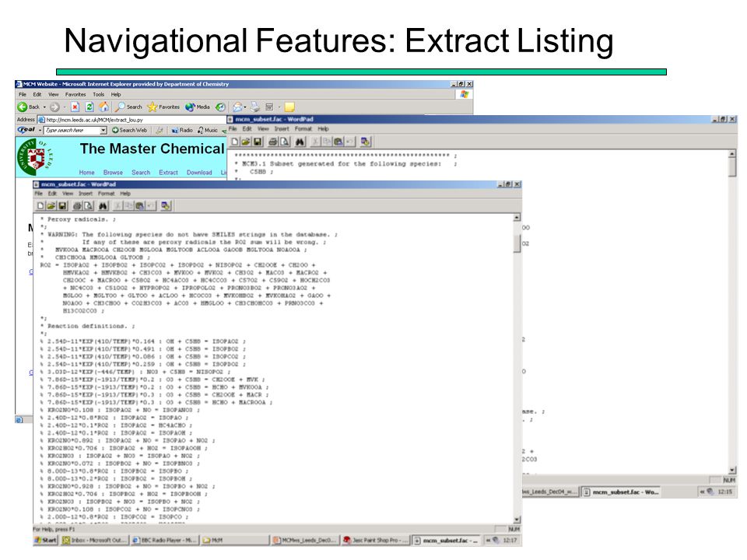Click Internet Explorer Back button
747x560 pixels.
click(x=29, y=107)
